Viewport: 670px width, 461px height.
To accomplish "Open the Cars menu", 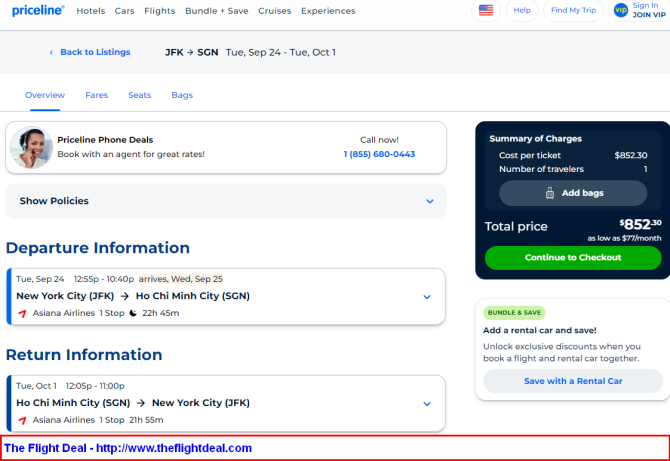I will [x=124, y=11].
